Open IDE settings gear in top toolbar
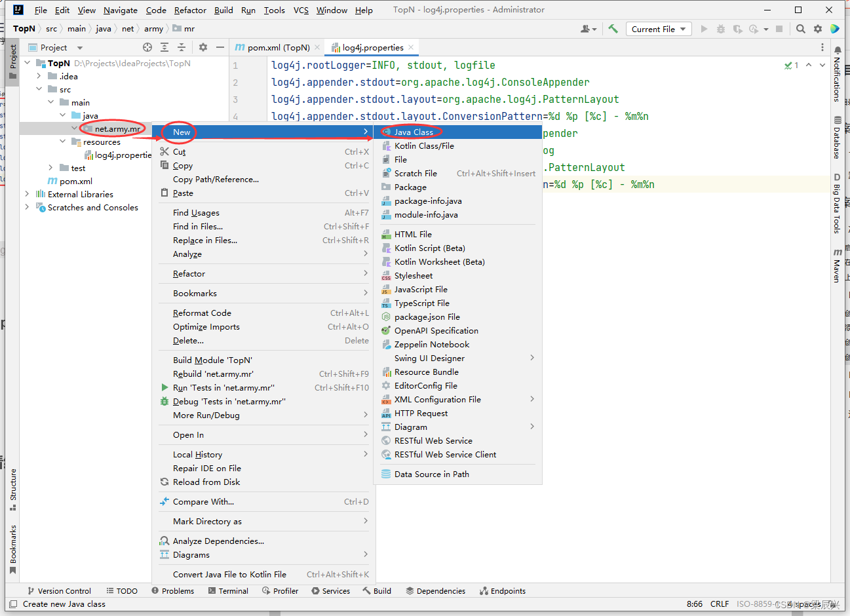 point(817,29)
